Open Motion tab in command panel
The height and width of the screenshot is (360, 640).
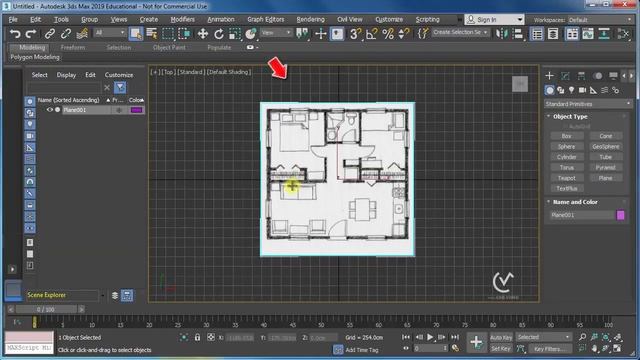[598, 76]
